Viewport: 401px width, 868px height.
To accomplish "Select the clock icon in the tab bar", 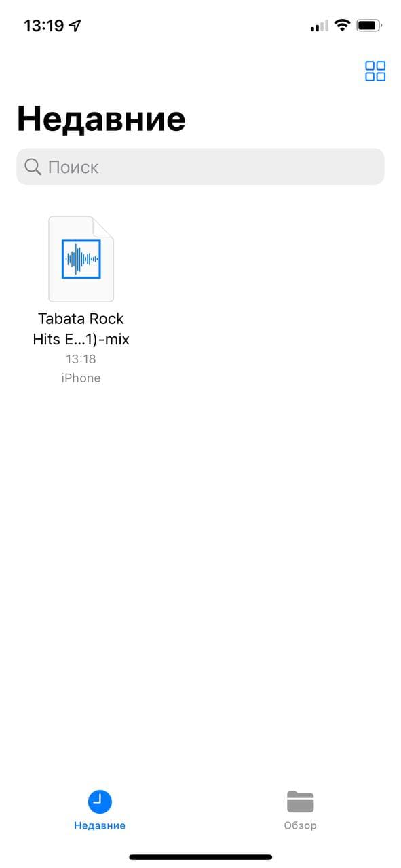I will click(x=100, y=802).
